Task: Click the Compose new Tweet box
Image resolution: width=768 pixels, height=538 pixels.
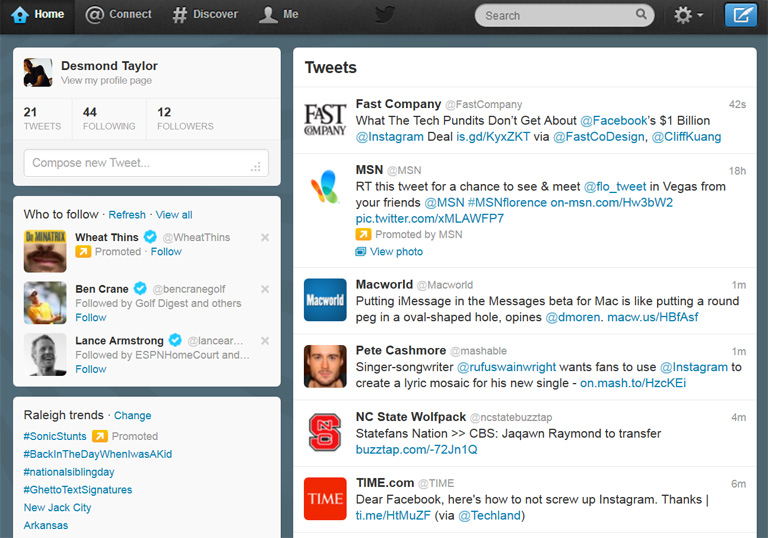Action: coord(146,163)
